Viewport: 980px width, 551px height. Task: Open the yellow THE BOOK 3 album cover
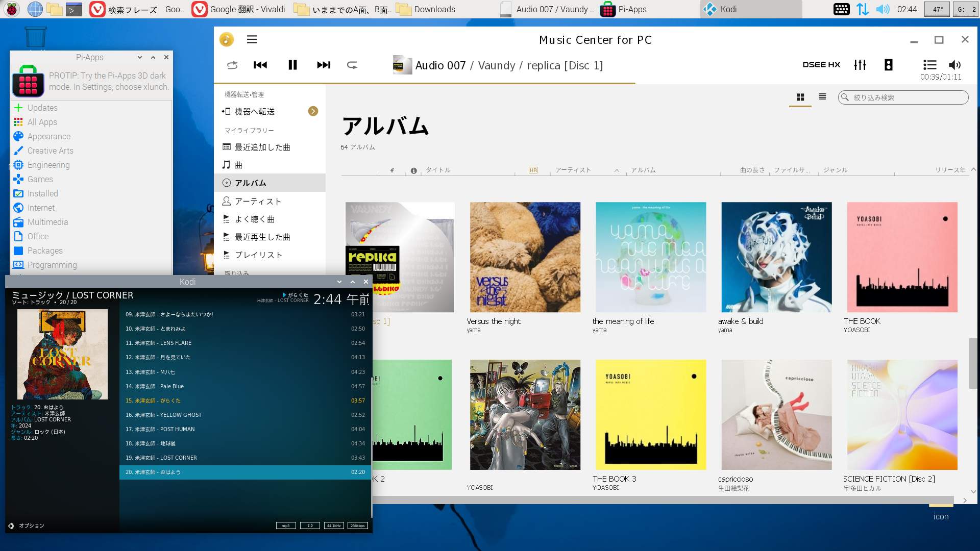click(x=651, y=415)
